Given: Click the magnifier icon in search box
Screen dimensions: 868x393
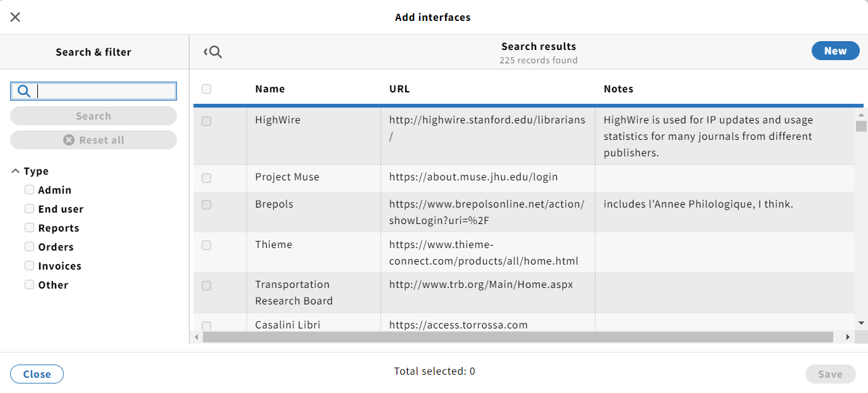Looking at the screenshot, I should click(x=23, y=91).
